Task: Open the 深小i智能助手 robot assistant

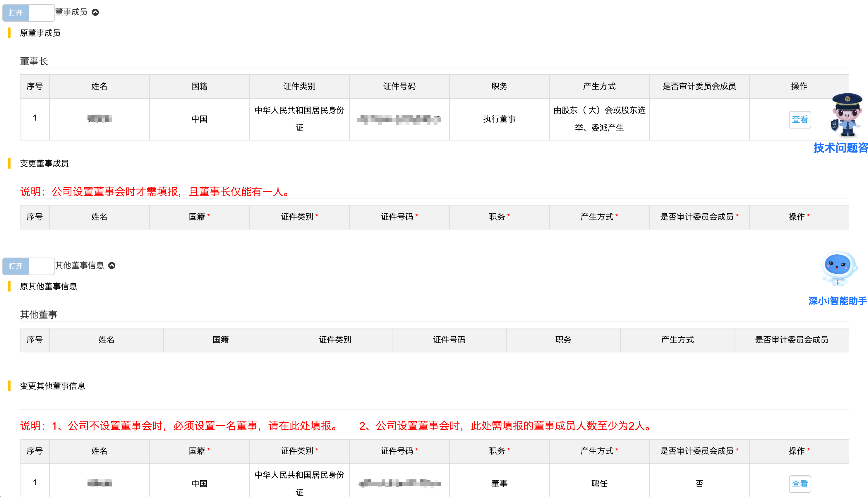Action: click(x=838, y=268)
